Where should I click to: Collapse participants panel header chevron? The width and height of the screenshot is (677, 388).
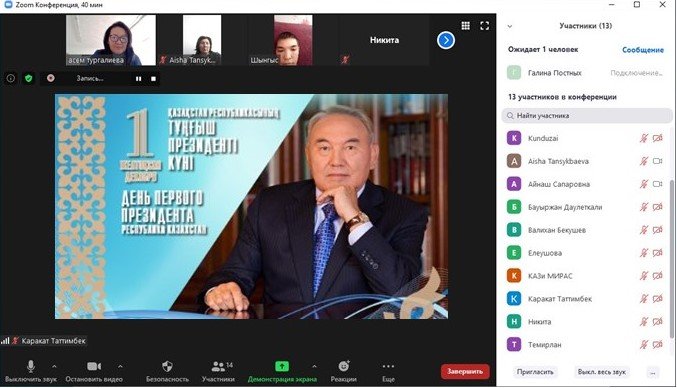[510, 26]
